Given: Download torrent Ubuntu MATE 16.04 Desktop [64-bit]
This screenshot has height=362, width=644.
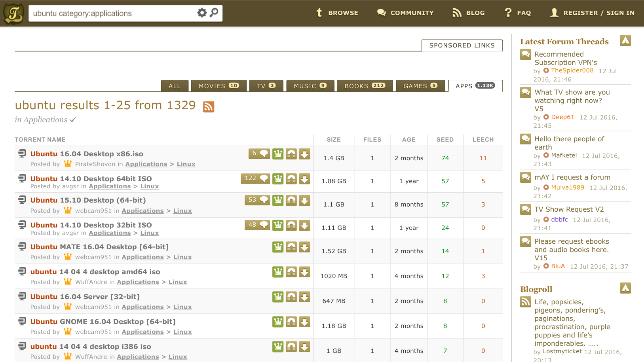Looking at the screenshot, I should [x=304, y=247].
